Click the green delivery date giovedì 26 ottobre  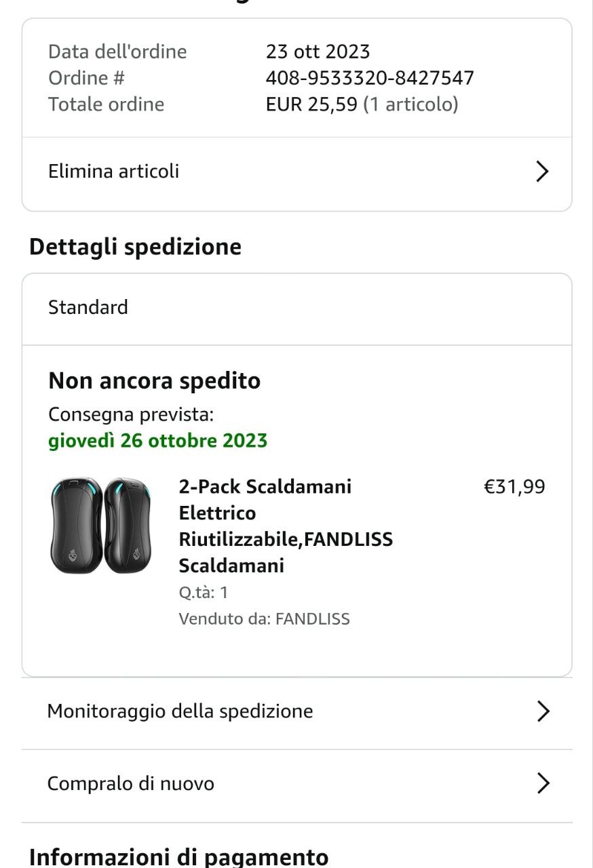pos(157,441)
